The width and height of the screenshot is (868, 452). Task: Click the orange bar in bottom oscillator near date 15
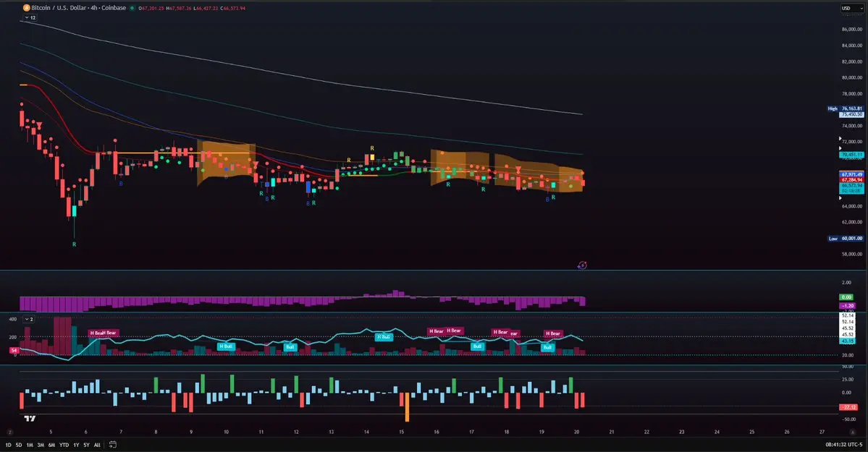click(x=407, y=407)
